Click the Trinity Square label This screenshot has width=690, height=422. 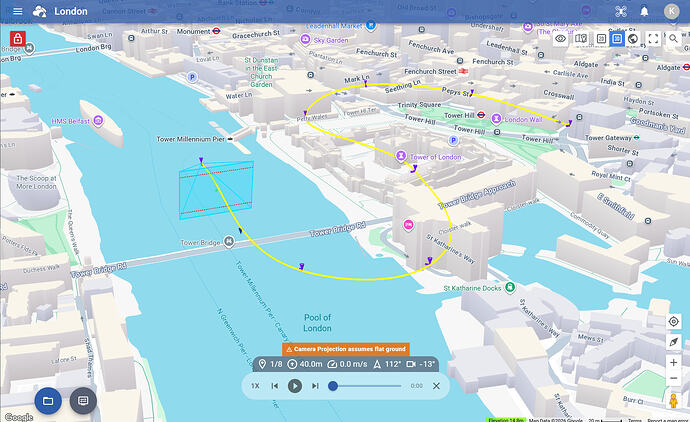[x=419, y=105]
